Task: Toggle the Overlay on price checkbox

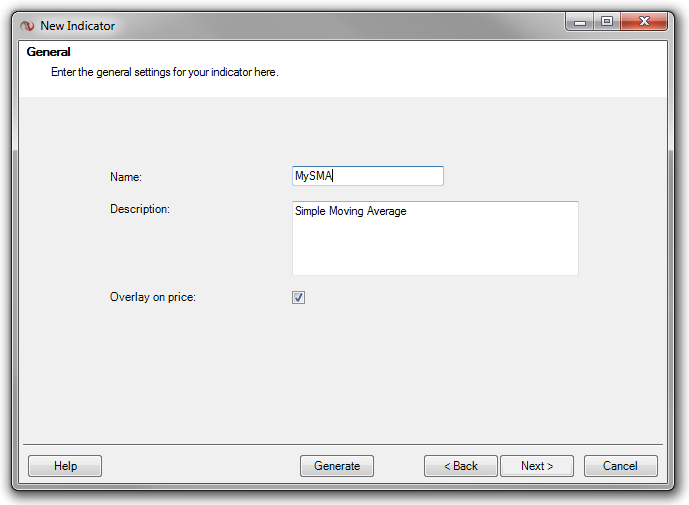Action: [x=298, y=297]
